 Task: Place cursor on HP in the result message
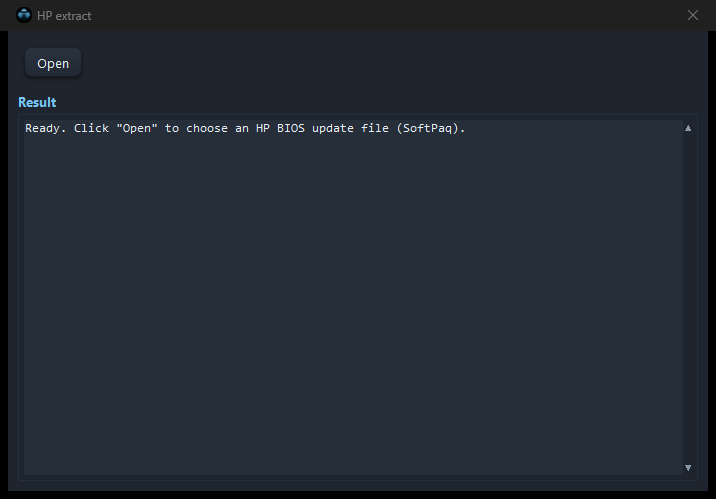coord(263,128)
